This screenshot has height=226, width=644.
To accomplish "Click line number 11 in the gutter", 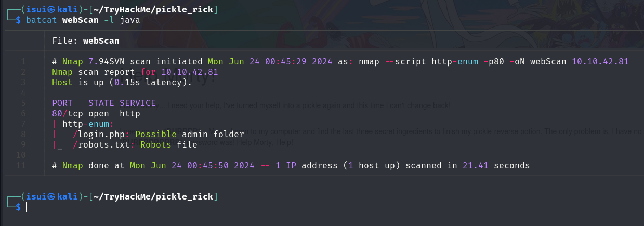I will [x=21, y=166].
